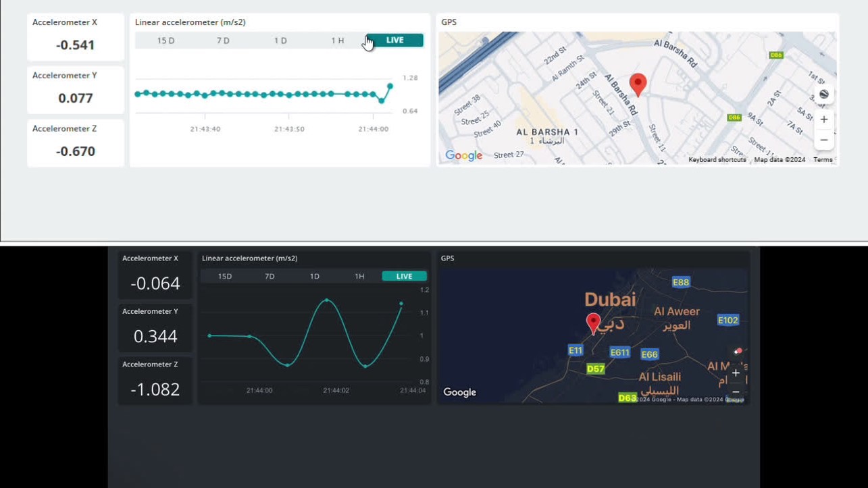Screen dimensions: 868x488
Task: Zoom out on the dark Dubai map
Action: click(736, 391)
